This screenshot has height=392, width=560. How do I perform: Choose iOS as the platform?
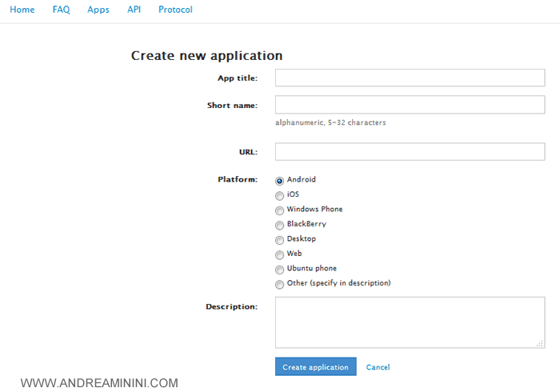pyautogui.click(x=279, y=195)
